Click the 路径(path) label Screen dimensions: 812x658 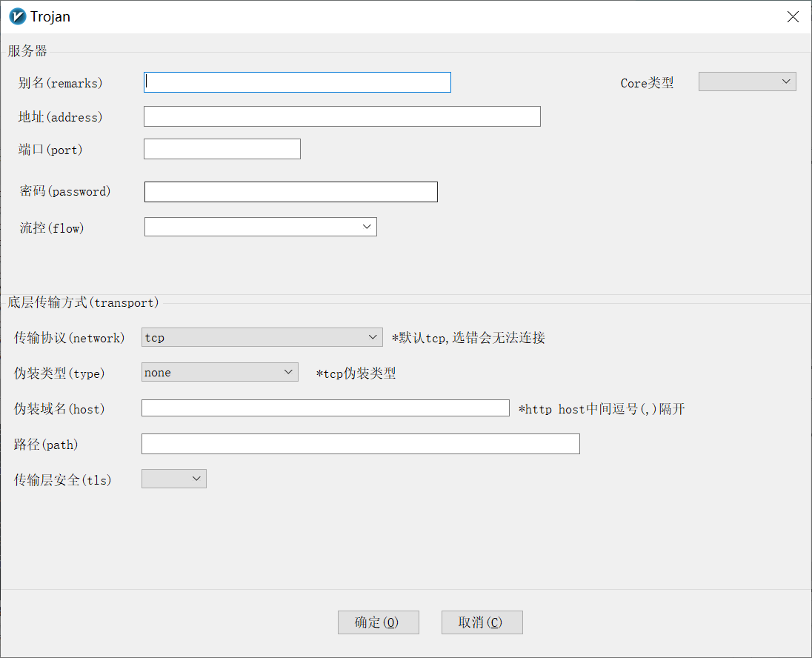coord(46,445)
